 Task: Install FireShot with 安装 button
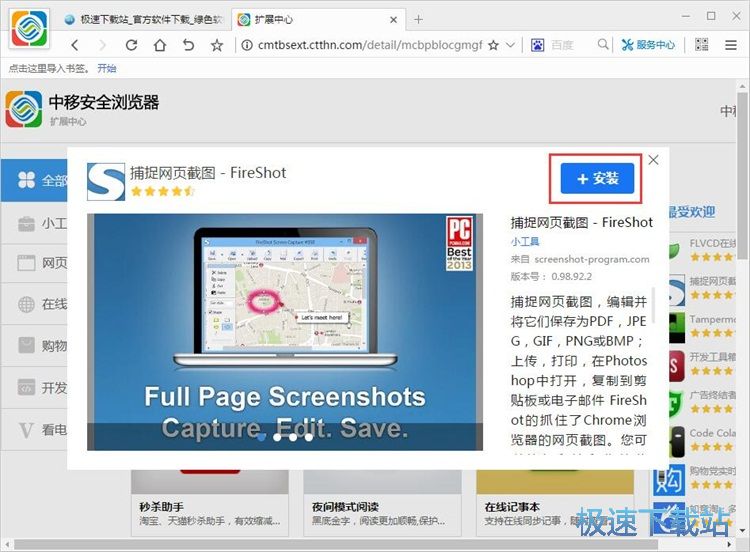coord(597,178)
